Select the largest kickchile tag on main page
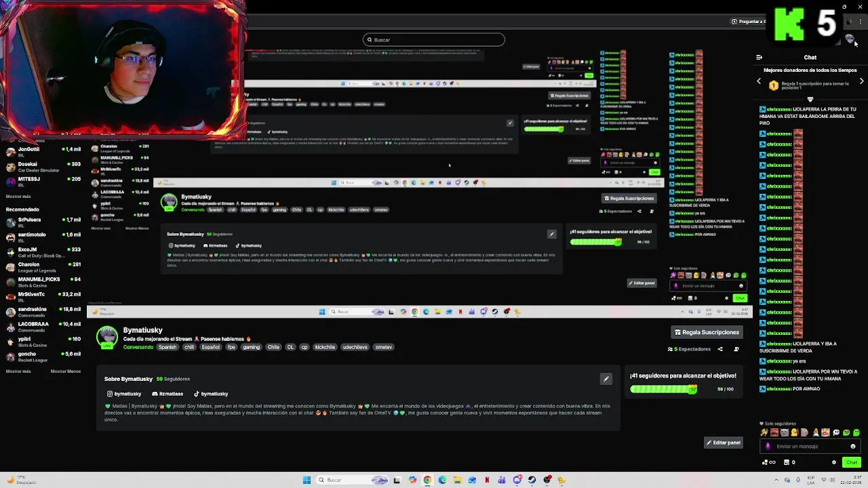Screen dimensions: 868x488 click(325, 347)
